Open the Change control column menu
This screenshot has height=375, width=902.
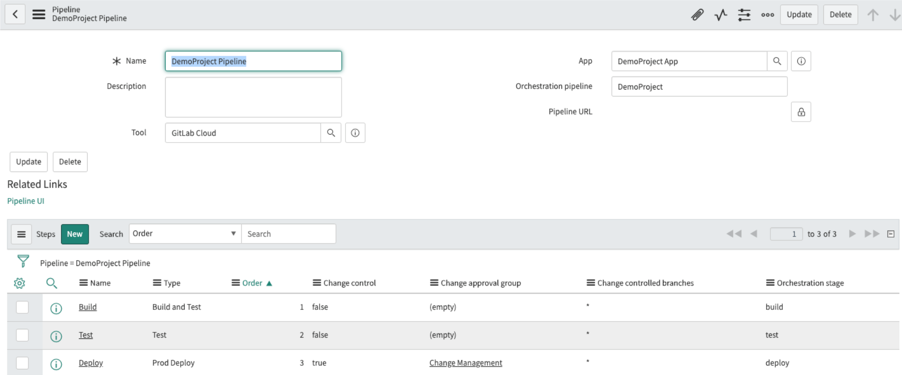316,283
